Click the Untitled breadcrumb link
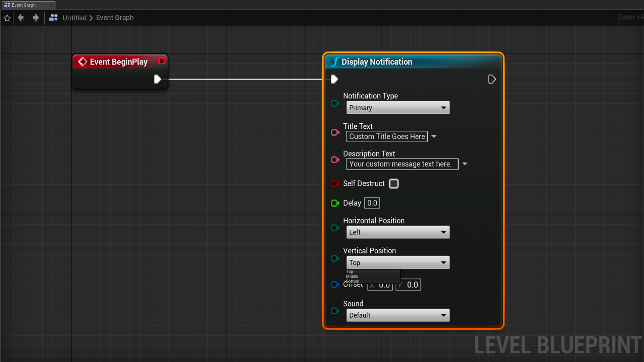Screen dimensions: 644x362 (x=74, y=18)
